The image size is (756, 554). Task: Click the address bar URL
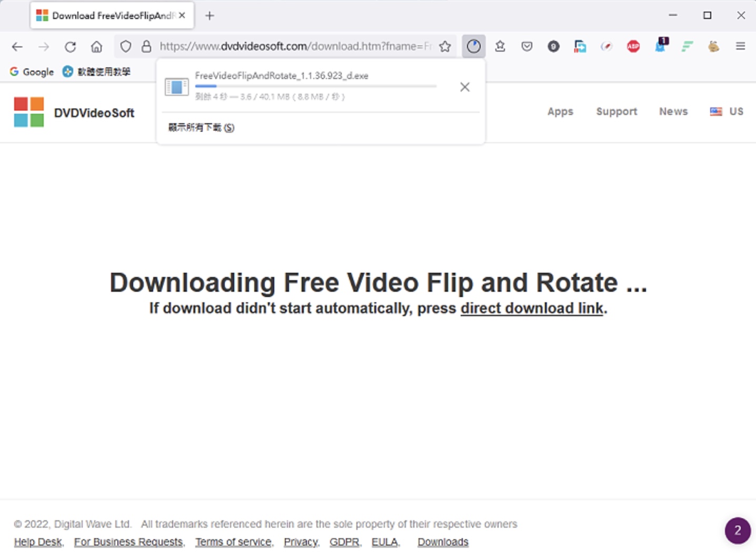(x=295, y=46)
